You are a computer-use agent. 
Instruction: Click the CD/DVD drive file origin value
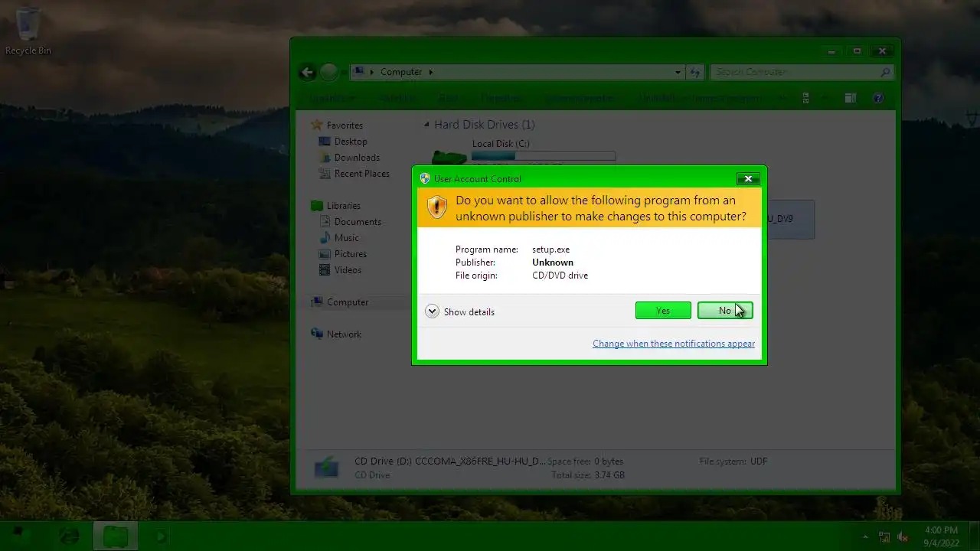click(560, 275)
